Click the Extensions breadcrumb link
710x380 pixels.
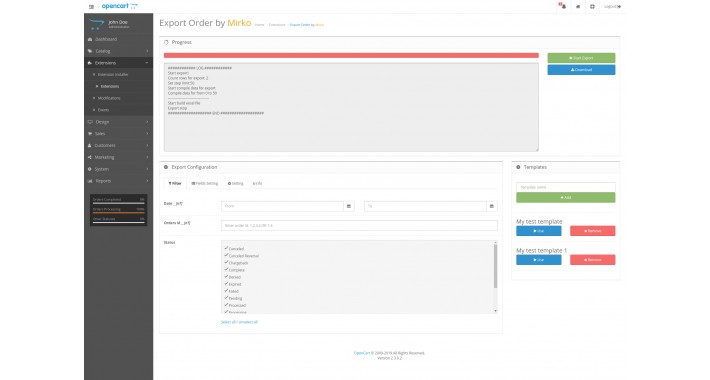coord(277,25)
